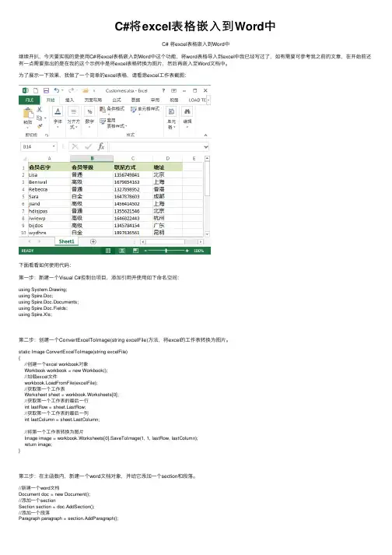This screenshot has height=555, width=392.
Task: Open the 单元格 cells group dropdown
Action: click(171, 118)
